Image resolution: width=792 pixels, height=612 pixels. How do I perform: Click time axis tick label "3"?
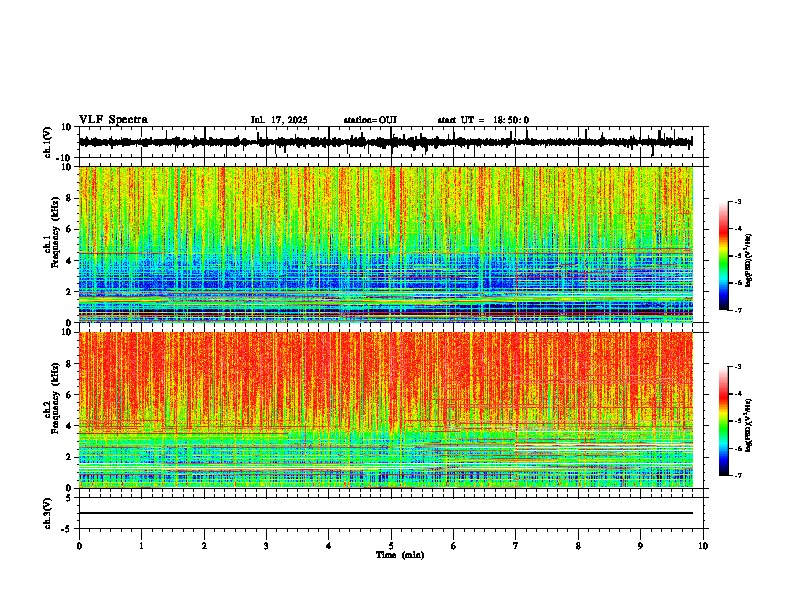coord(266,546)
